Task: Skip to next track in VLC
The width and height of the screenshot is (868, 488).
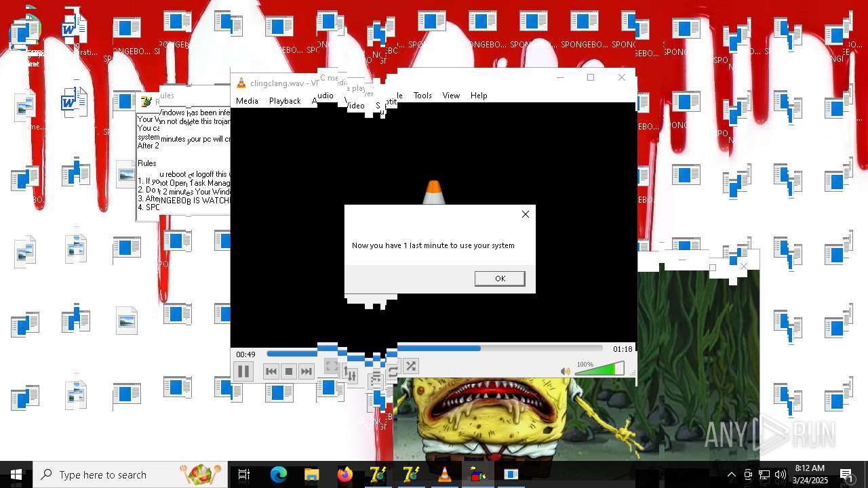Action: [307, 371]
